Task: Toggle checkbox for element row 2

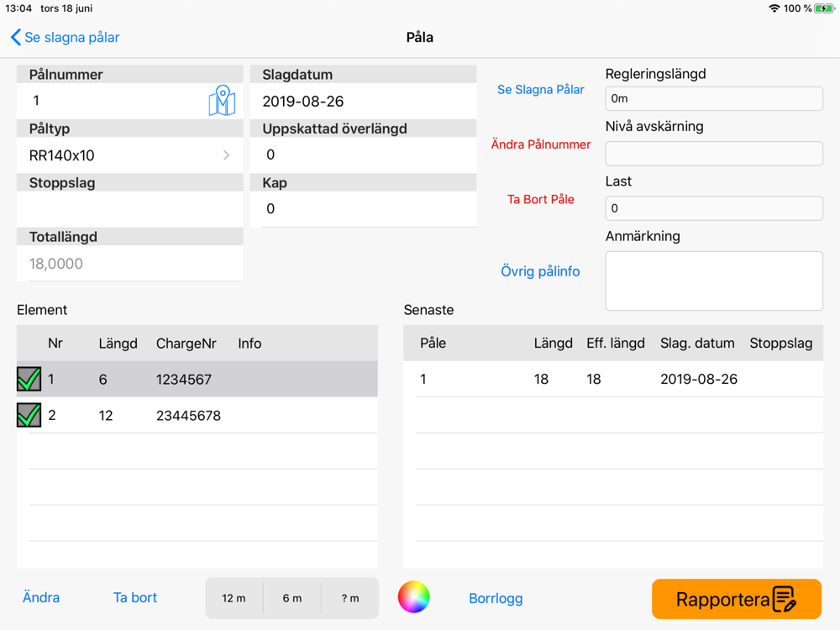Action: point(29,415)
